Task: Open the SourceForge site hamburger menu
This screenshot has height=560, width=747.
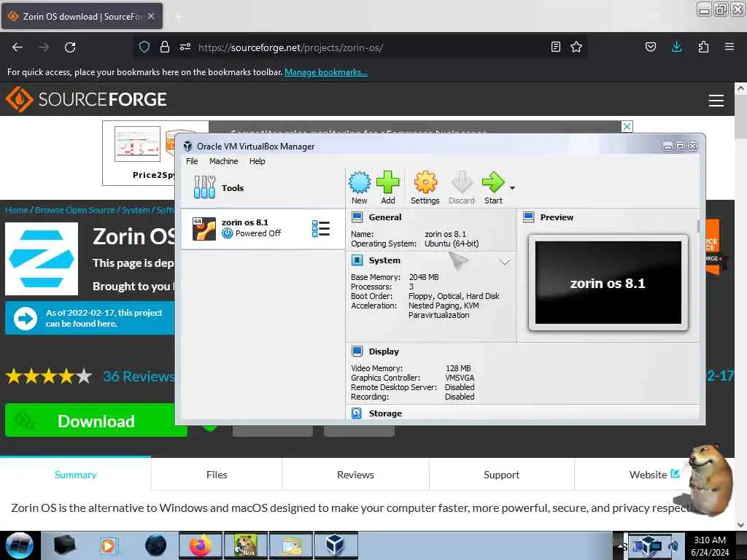Action: (716, 101)
